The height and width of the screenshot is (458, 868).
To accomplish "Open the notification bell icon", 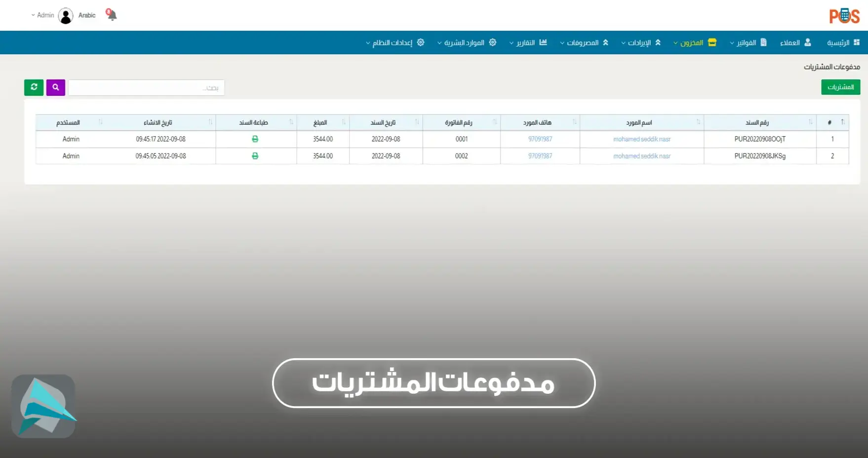I will pos(112,15).
